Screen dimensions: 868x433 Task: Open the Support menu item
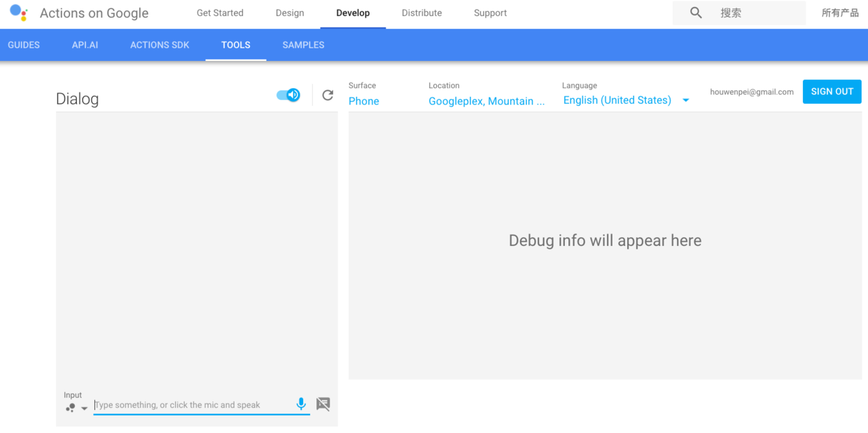[x=490, y=13]
